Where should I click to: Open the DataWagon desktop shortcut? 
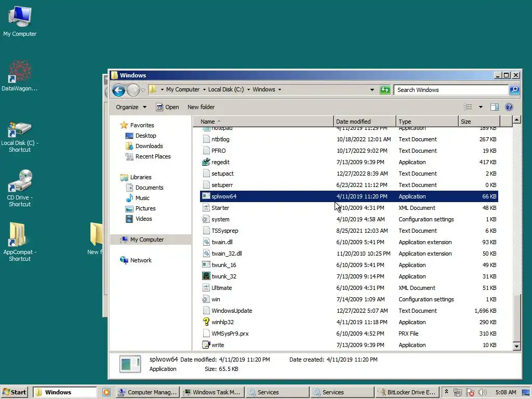pyautogui.click(x=20, y=76)
